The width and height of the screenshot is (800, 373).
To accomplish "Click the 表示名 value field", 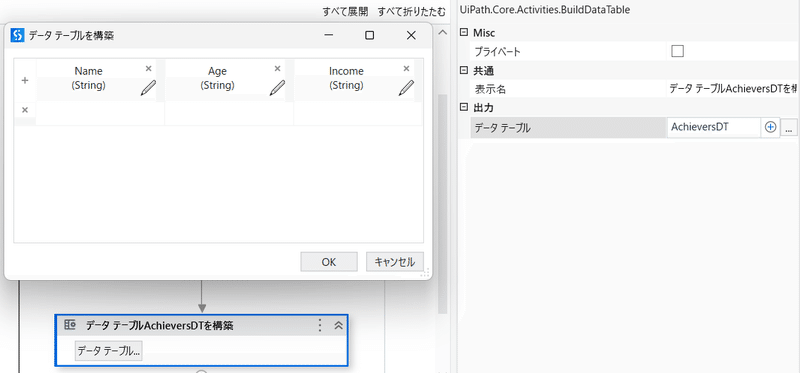I will tap(733, 89).
